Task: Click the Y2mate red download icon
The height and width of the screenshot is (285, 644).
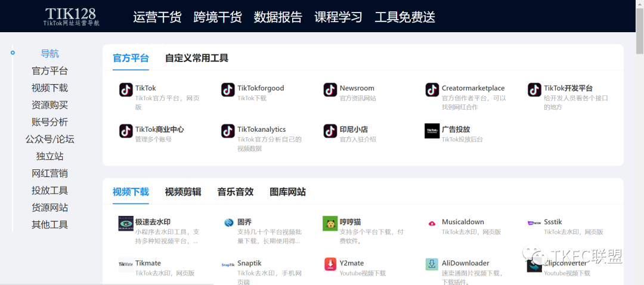Action: click(330, 265)
